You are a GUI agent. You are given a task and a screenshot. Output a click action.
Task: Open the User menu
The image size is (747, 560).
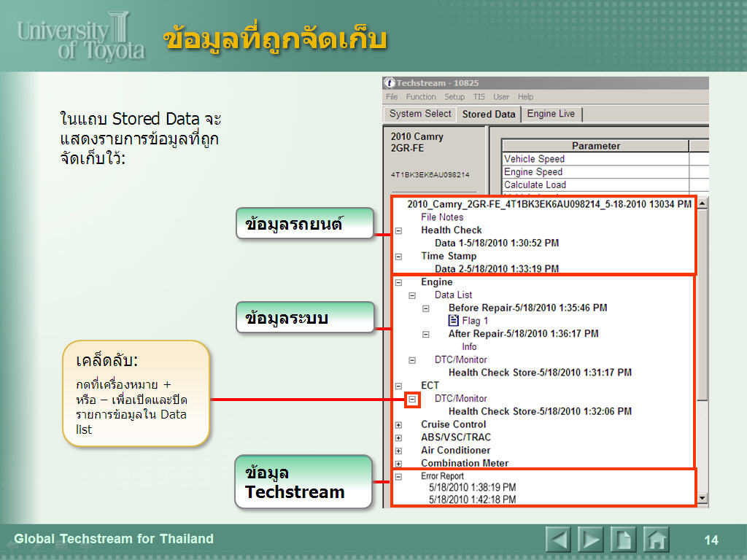pos(500,97)
